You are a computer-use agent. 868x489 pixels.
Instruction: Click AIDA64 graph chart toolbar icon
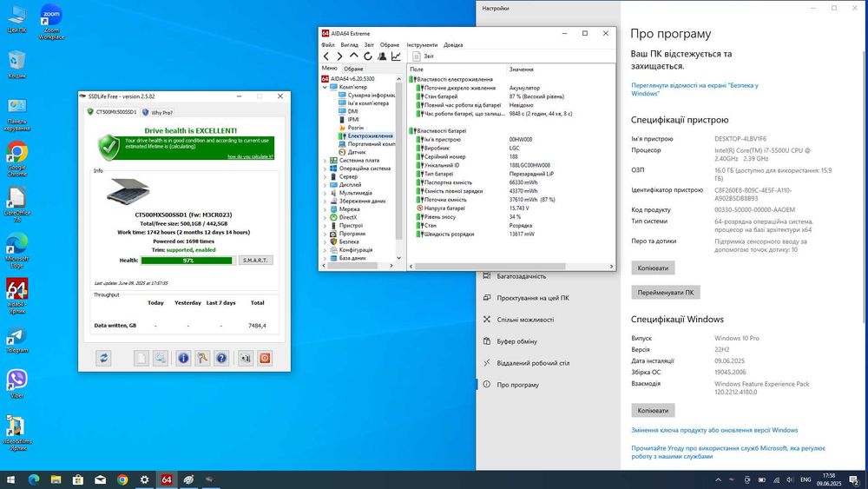tap(396, 56)
